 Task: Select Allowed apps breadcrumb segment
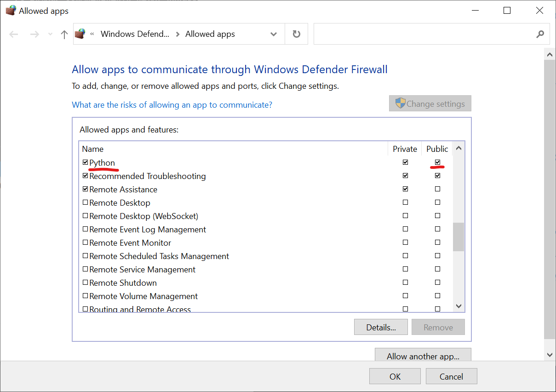(x=210, y=34)
